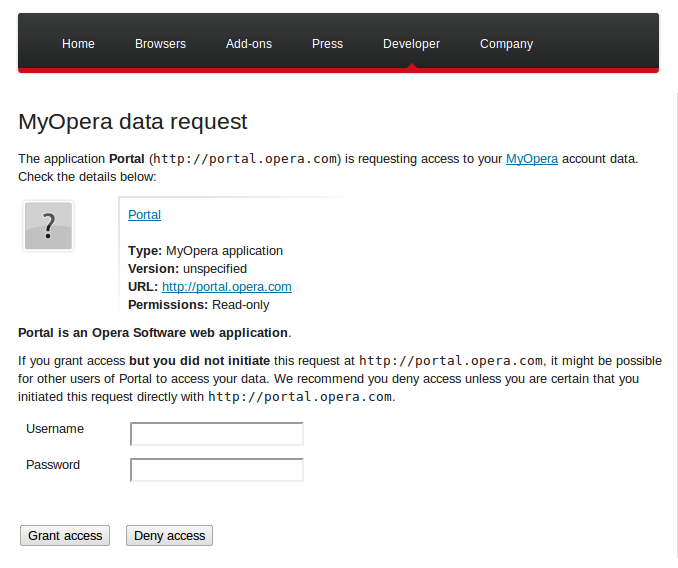Open the Press section

[x=327, y=44]
